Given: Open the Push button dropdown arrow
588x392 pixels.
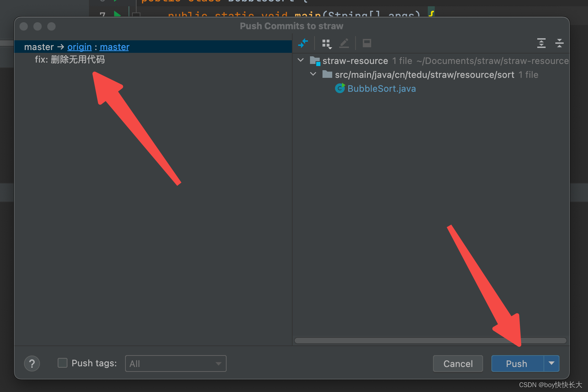Looking at the screenshot, I should coord(552,364).
